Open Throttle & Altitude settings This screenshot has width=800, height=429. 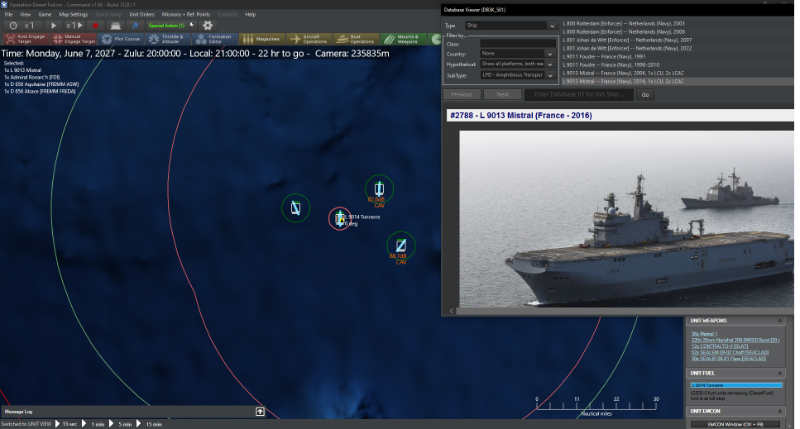point(169,39)
